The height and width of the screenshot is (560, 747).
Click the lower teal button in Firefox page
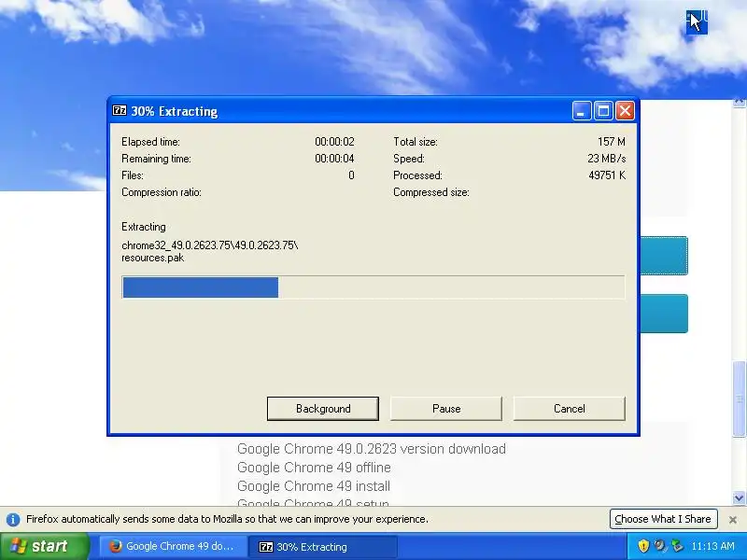(664, 314)
